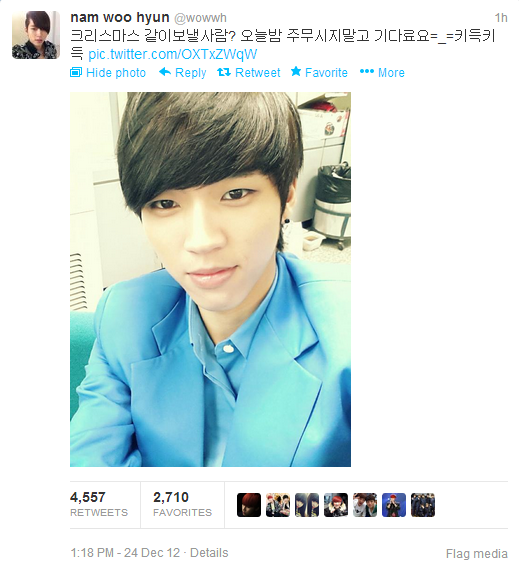Open the attached tweet photo
Image resolution: width=519 pixels, height=572 pixels.
210,279
